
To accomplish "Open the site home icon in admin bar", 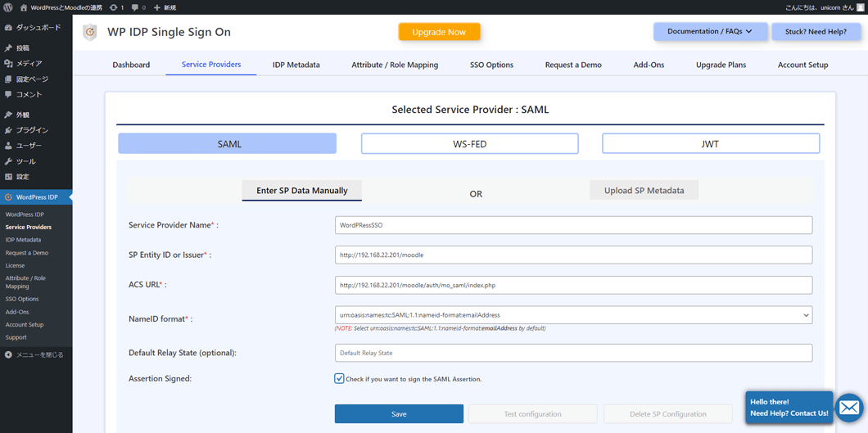I will coord(23,7).
